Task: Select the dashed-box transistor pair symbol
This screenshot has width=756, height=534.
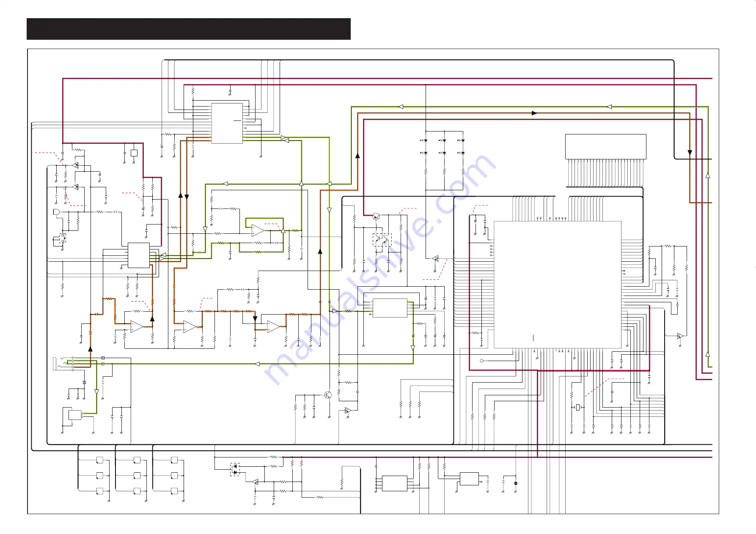Action: tap(382, 240)
